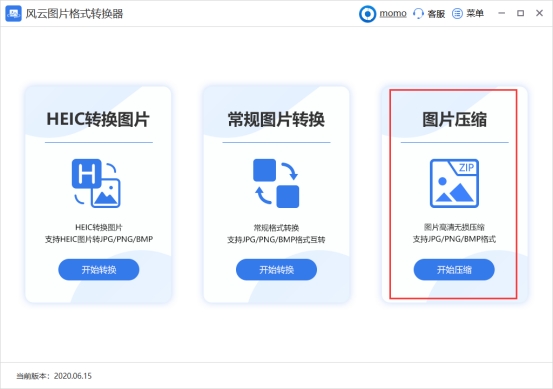Screen dimensions: 553x389
Task: Click the current version 2020.06.15 text
Action: tap(54, 376)
